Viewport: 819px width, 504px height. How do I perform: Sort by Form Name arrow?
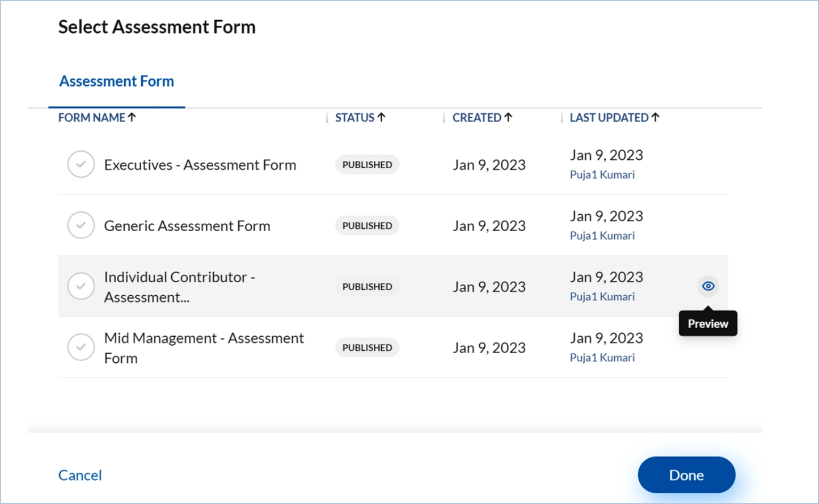click(132, 117)
